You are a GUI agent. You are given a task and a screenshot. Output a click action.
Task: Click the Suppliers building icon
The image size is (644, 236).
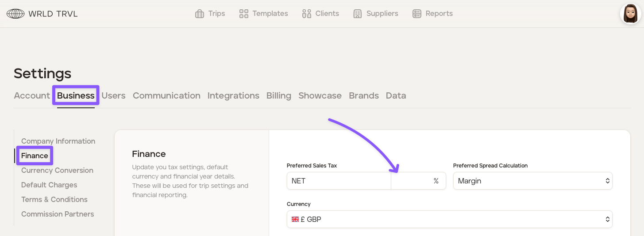click(358, 14)
